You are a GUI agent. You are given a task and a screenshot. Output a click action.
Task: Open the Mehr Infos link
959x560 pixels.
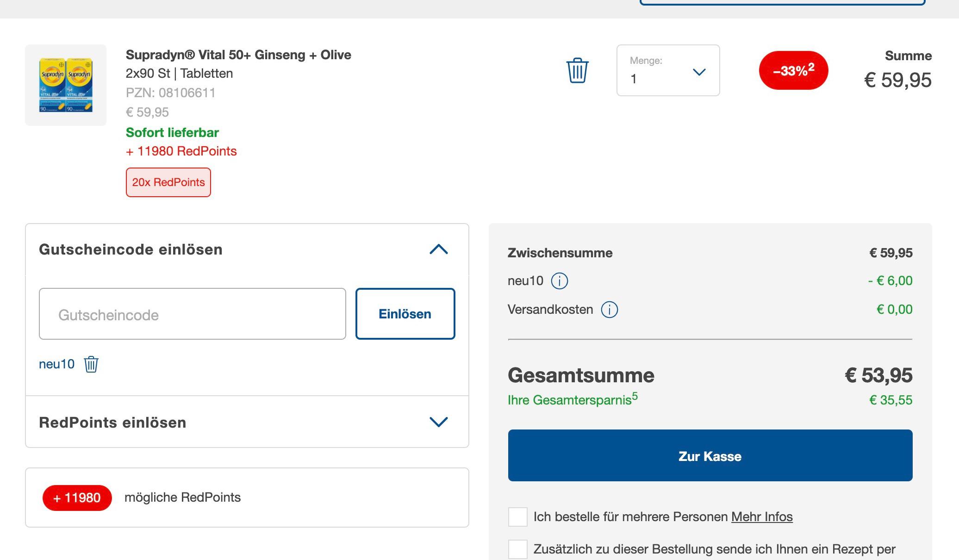pos(762,517)
